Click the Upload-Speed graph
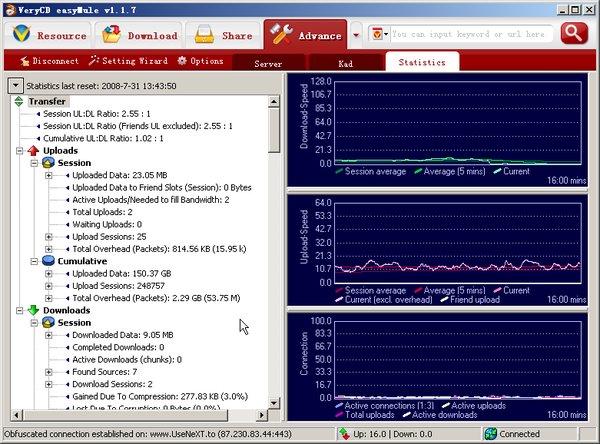This screenshot has width=600, height=444. (x=437, y=250)
